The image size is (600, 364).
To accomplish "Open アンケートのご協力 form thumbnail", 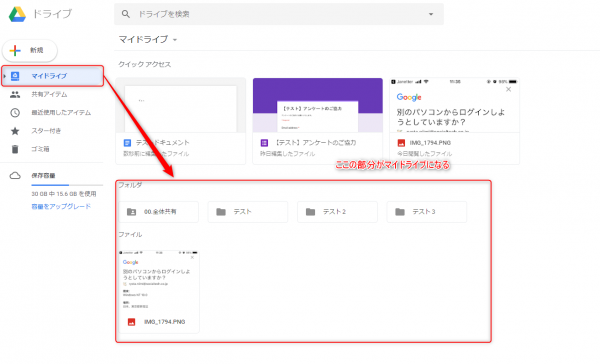I will [318, 105].
